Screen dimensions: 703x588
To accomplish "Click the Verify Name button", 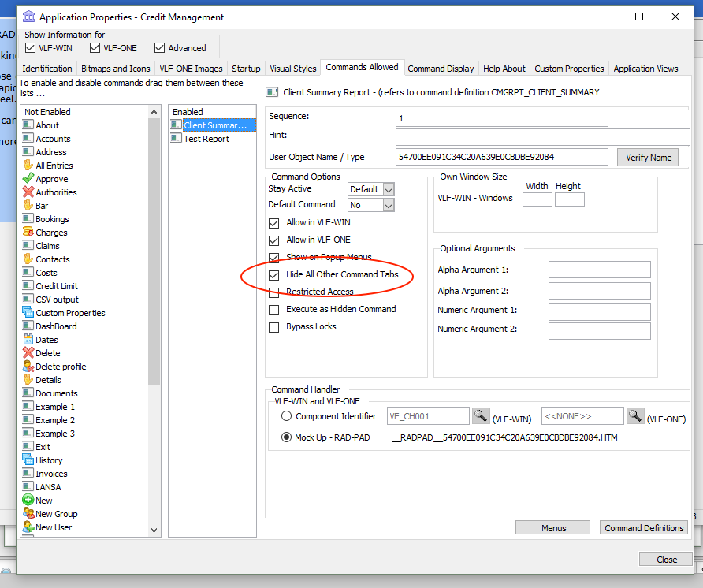I will click(649, 158).
